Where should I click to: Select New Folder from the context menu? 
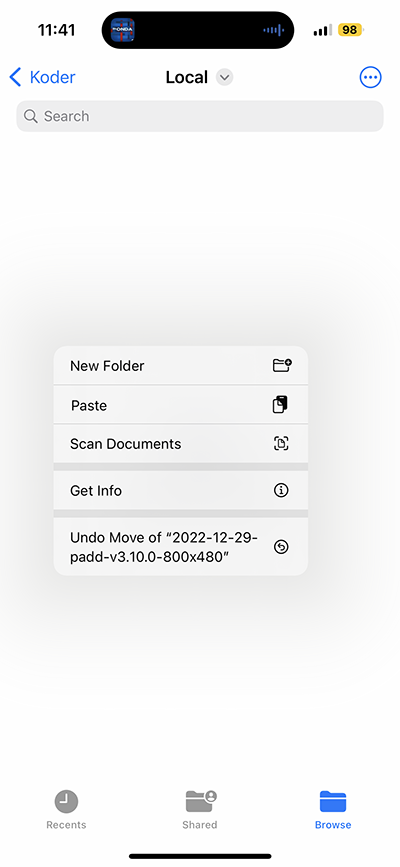pos(180,365)
